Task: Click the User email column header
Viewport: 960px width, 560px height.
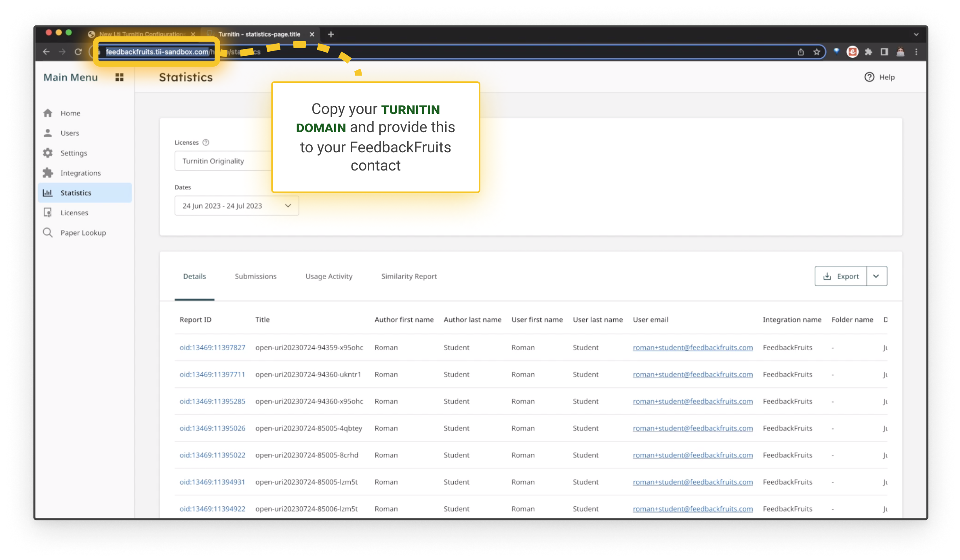Action: click(x=651, y=320)
